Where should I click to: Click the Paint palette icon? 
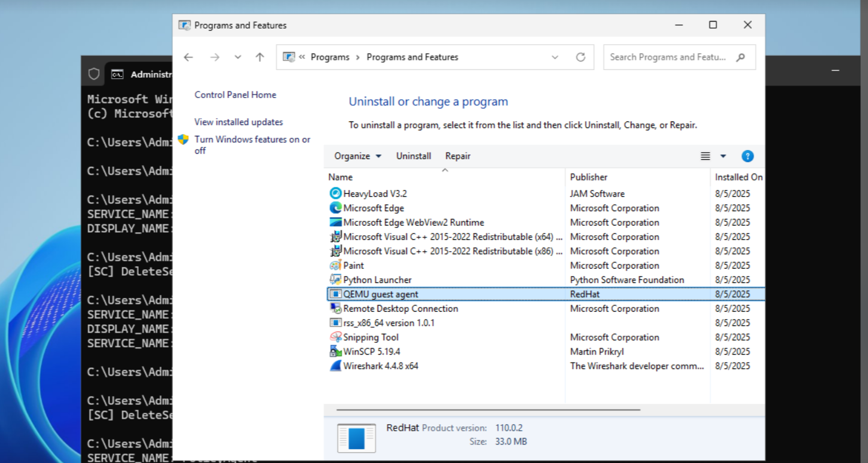[335, 266]
